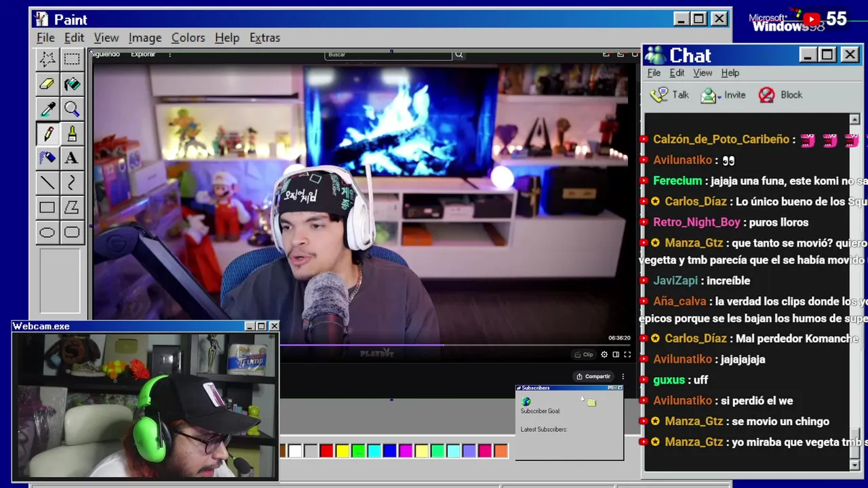Screen dimensions: 868x488
Task: Toggle theater mode icon in video player
Action: tap(616, 354)
